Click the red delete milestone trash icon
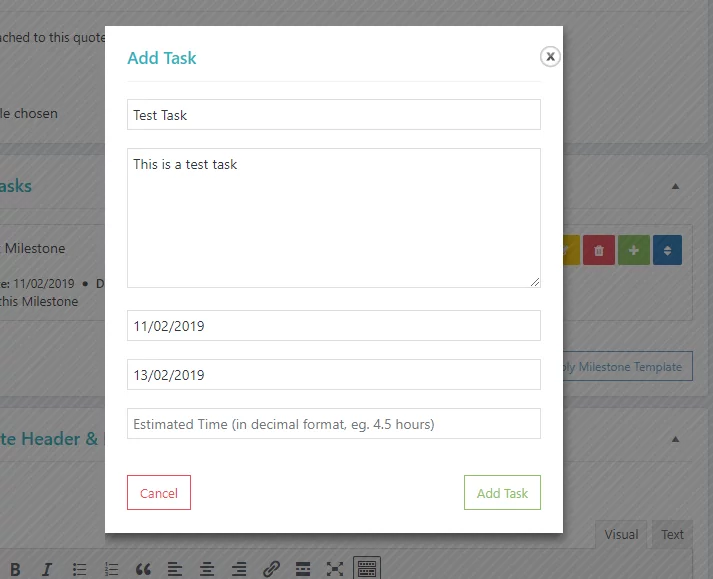Screen dimensions: 713x579 (599, 250)
